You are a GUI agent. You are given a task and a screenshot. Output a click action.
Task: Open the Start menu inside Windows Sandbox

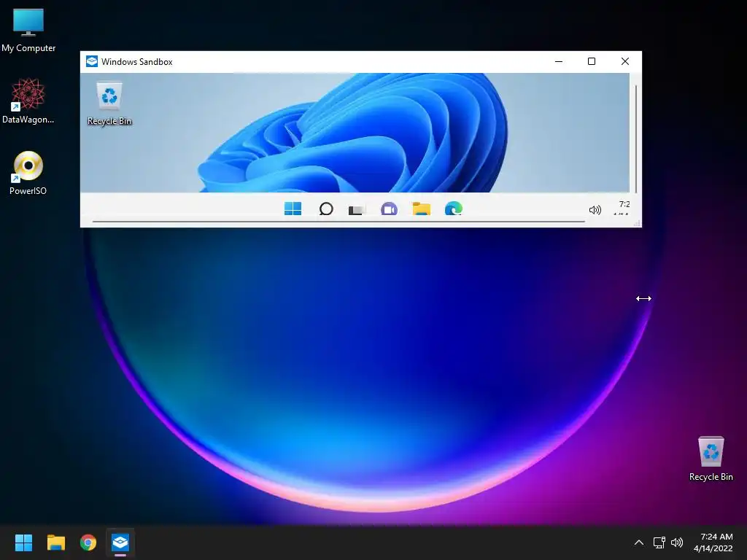click(293, 209)
